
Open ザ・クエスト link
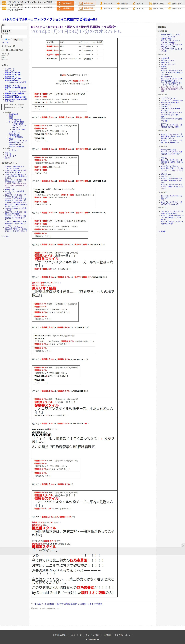click(x=13, y=150)
